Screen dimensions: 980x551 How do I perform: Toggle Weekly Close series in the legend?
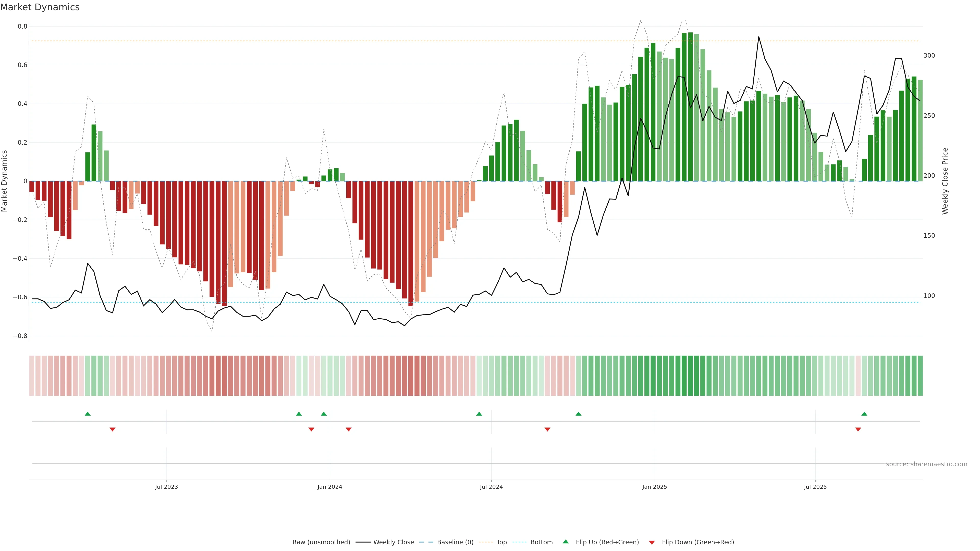pos(393,542)
